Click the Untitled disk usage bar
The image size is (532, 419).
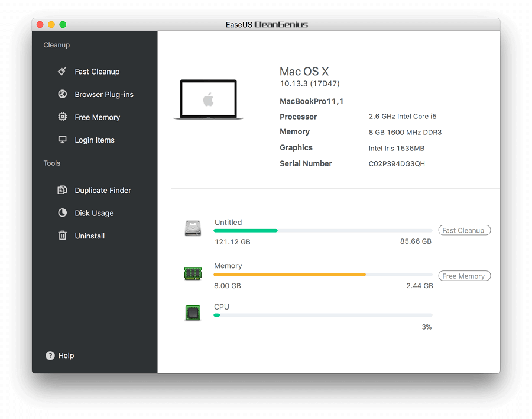(x=323, y=231)
